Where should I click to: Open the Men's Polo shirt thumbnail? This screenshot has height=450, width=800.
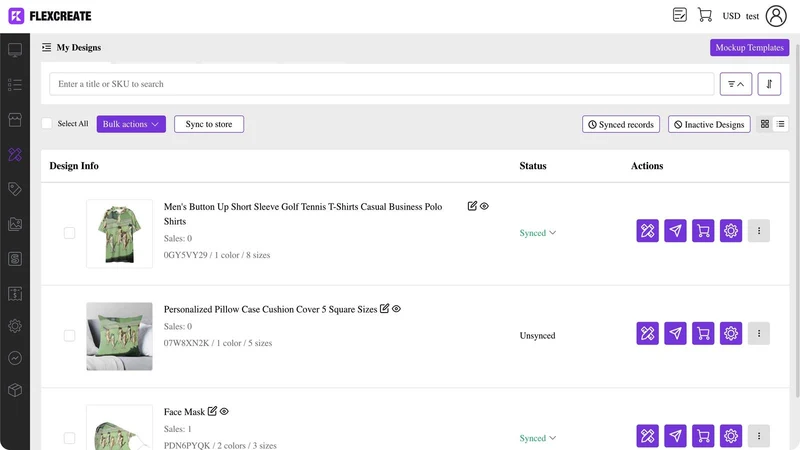pos(119,234)
